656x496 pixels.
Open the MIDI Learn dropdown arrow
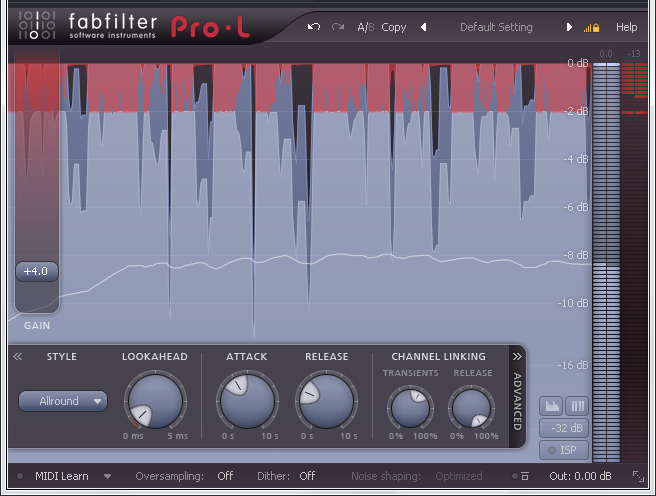coord(108,476)
